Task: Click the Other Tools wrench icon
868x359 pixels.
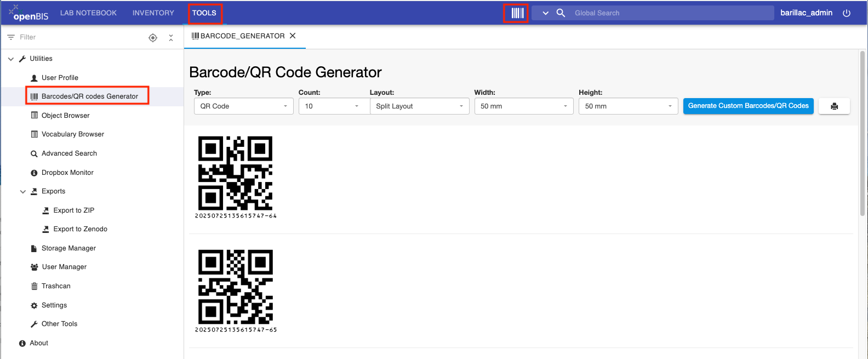Action: [x=35, y=324]
